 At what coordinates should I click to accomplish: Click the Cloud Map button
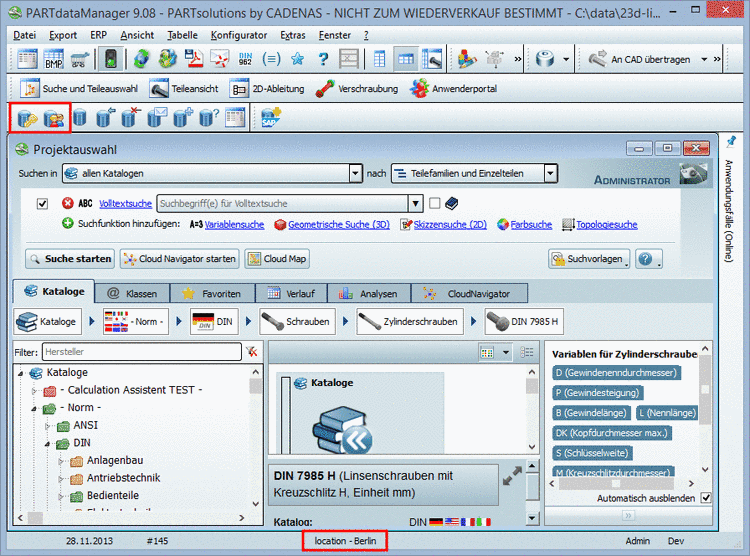(x=277, y=259)
